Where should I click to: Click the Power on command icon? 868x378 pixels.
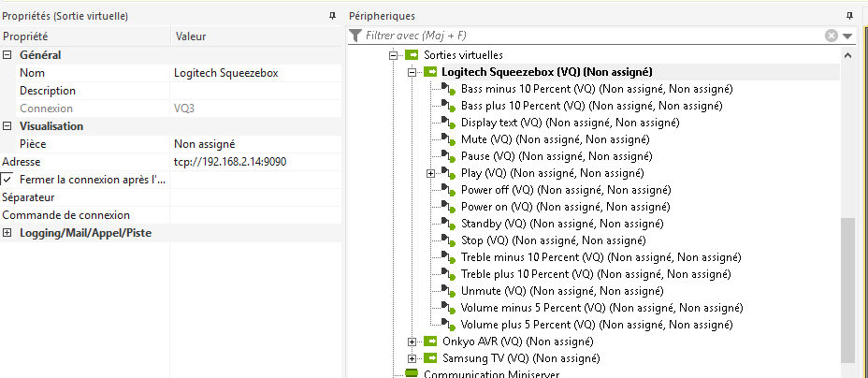click(x=448, y=207)
